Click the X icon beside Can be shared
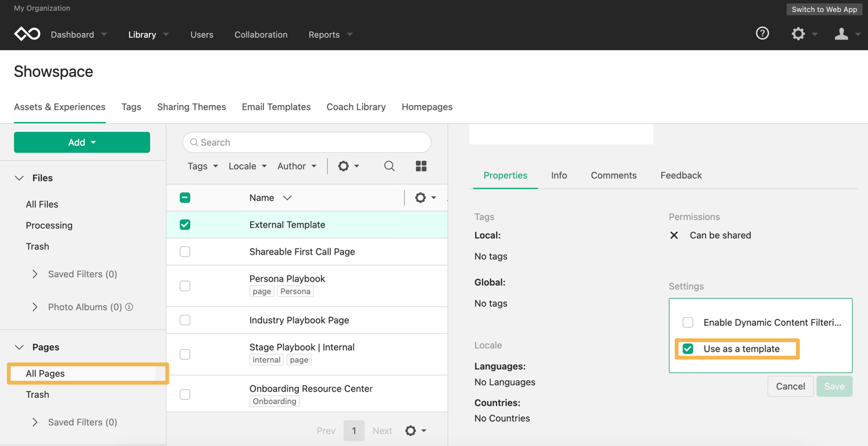 [x=674, y=235]
